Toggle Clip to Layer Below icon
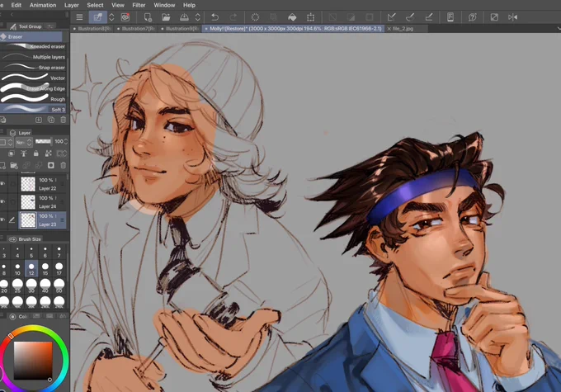561x392 pixels. tap(12, 153)
